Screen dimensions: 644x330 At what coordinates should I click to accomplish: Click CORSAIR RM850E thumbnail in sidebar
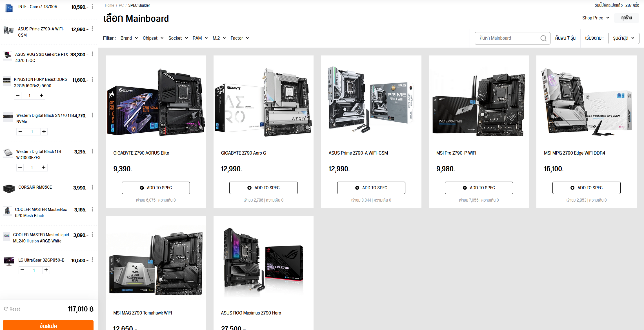click(9, 188)
